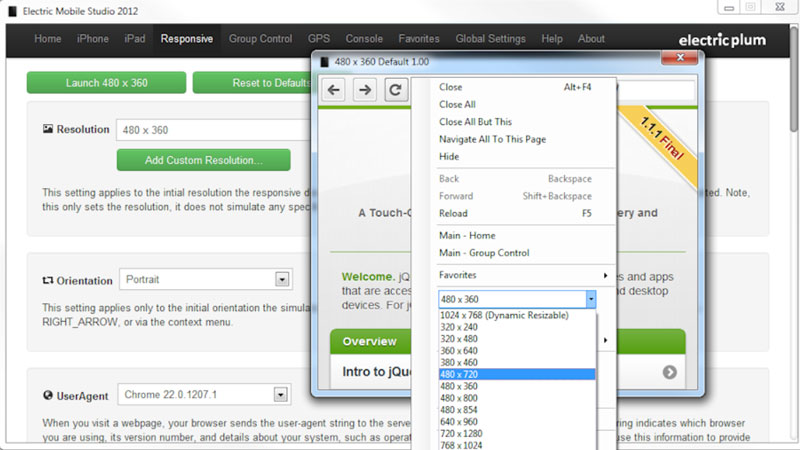The image size is (800, 450).
Task: Open the UserAgent Chrome dropdown
Action: click(281, 395)
